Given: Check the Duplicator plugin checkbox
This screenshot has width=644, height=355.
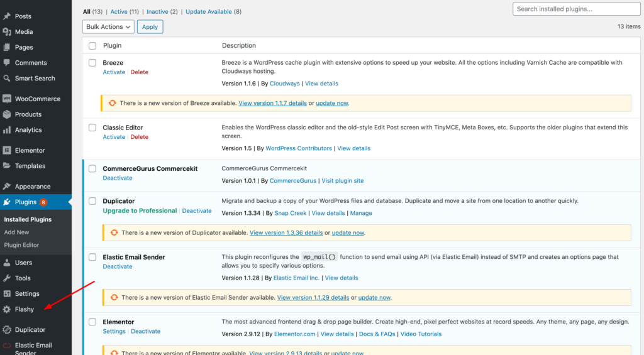Looking at the screenshot, I should (92, 201).
